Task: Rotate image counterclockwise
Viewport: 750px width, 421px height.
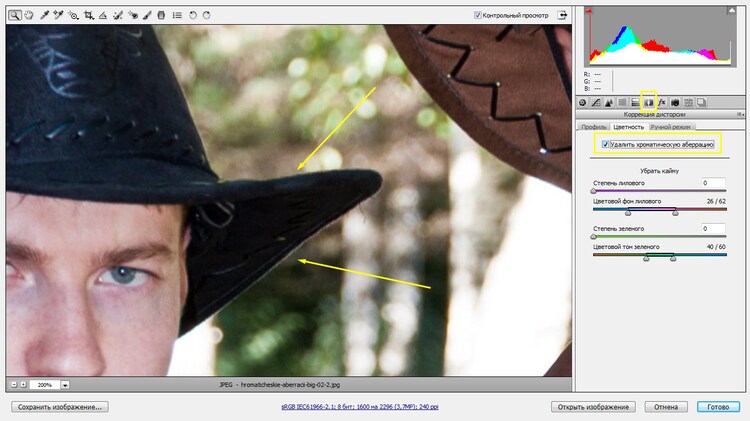Action: [x=193, y=15]
